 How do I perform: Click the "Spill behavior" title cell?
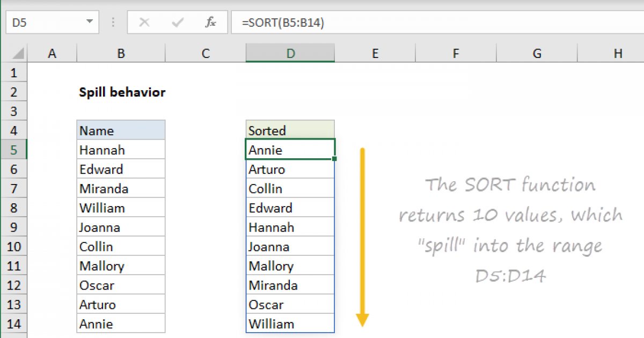coord(121,92)
